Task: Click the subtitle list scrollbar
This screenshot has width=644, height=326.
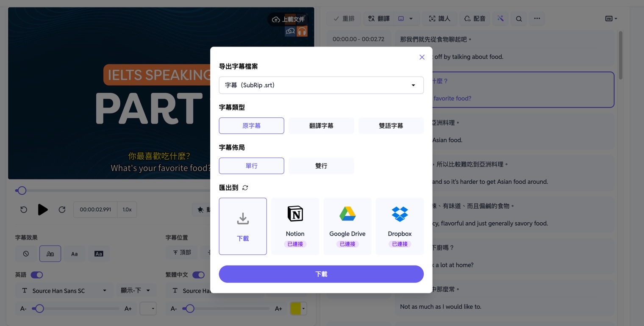Action: [621, 55]
